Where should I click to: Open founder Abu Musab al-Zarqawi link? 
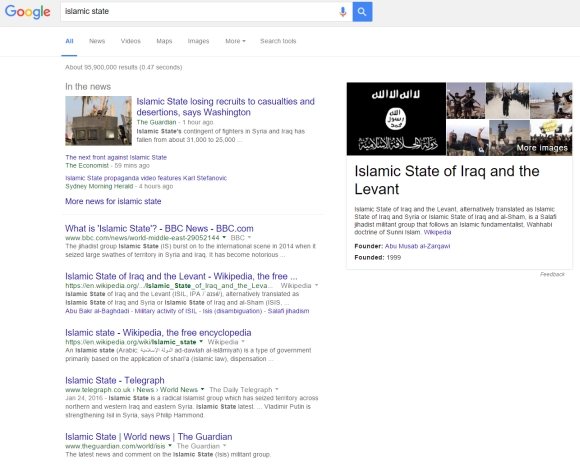[x=418, y=246]
